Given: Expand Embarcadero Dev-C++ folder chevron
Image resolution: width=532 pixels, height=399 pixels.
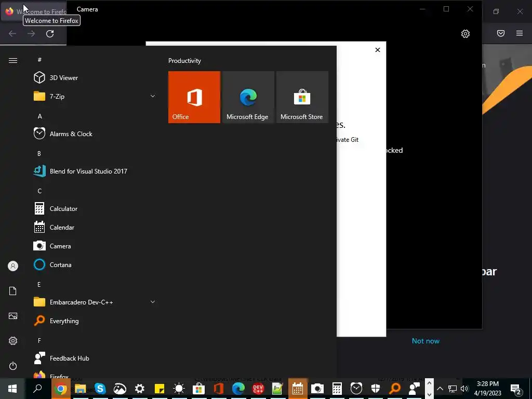Looking at the screenshot, I should (x=153, y=302).
